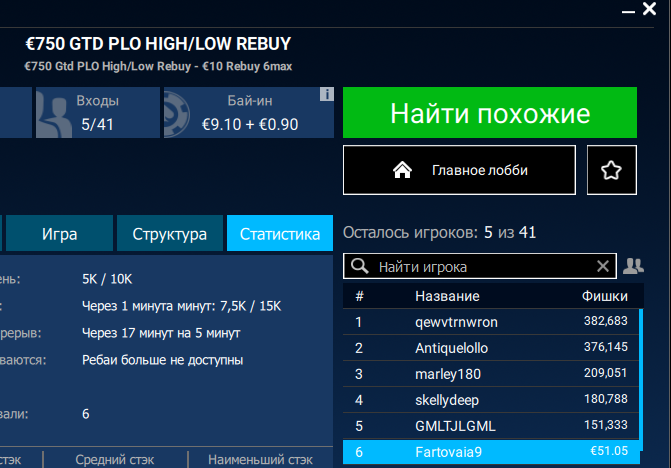This screenshot has width=671, height=468.
Task: Select player Antiquelollo row
Action: tap(491, 348)
